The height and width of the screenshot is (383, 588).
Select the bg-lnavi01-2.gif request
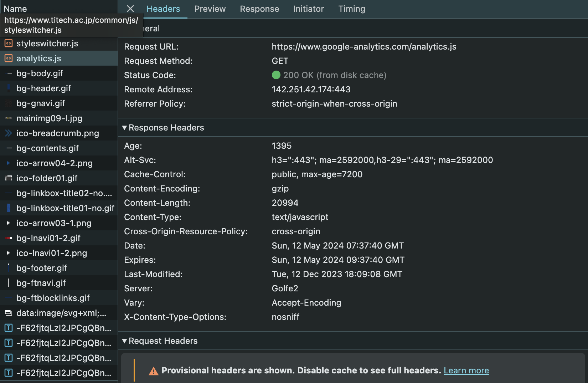(x=59, y=238)
